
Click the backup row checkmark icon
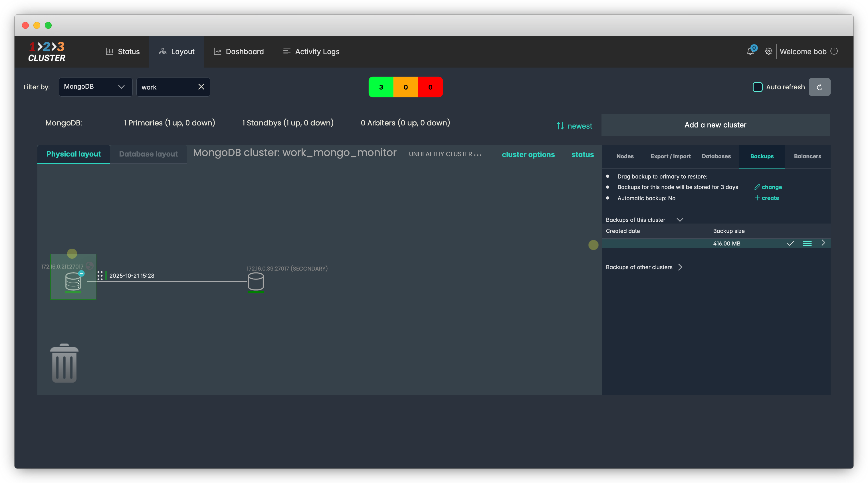[790, 243]
